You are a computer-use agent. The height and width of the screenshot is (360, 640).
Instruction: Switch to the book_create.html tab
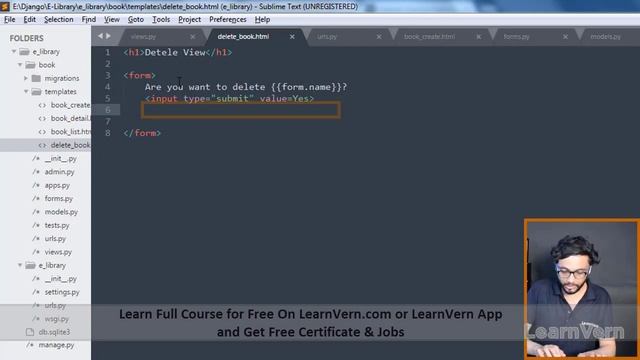click(x=429, y=37)
